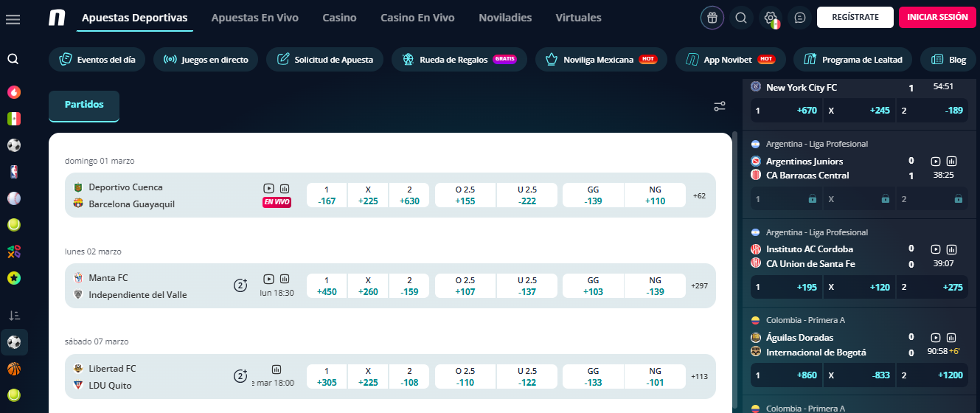Click the 2+ badge on Manta FC row
980x413 pixels.
coord(240,285)
